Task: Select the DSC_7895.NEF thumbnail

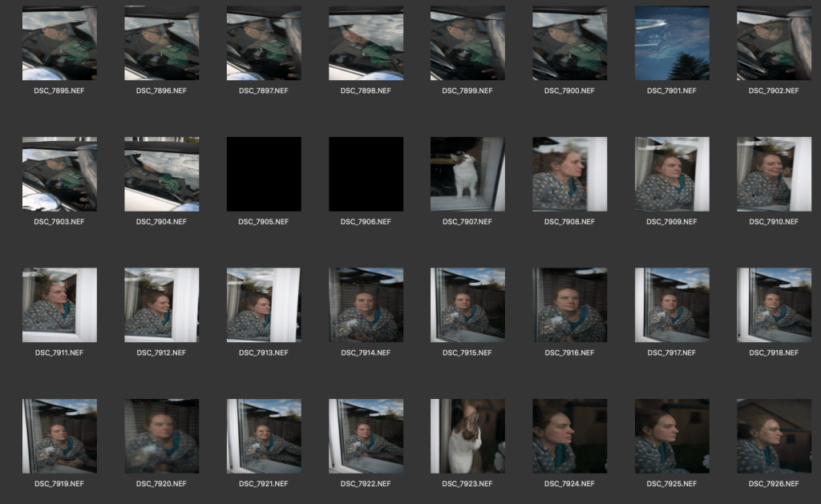Action: 59,43
